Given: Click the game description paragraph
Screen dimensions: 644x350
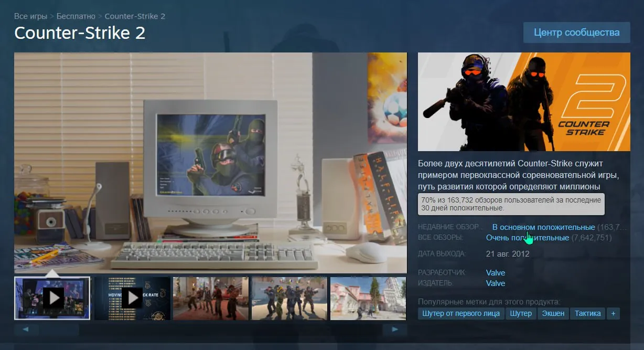Looking at the screenshot, I should [519, 175].
